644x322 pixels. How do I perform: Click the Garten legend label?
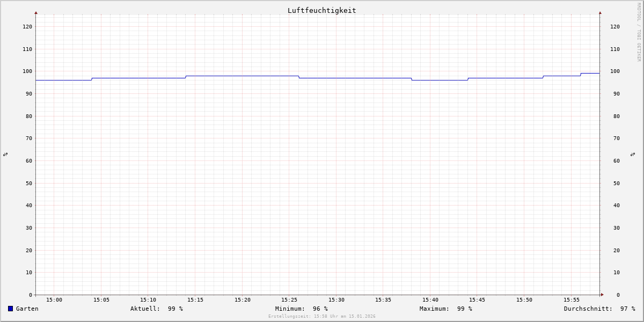(x=27, y=309)
